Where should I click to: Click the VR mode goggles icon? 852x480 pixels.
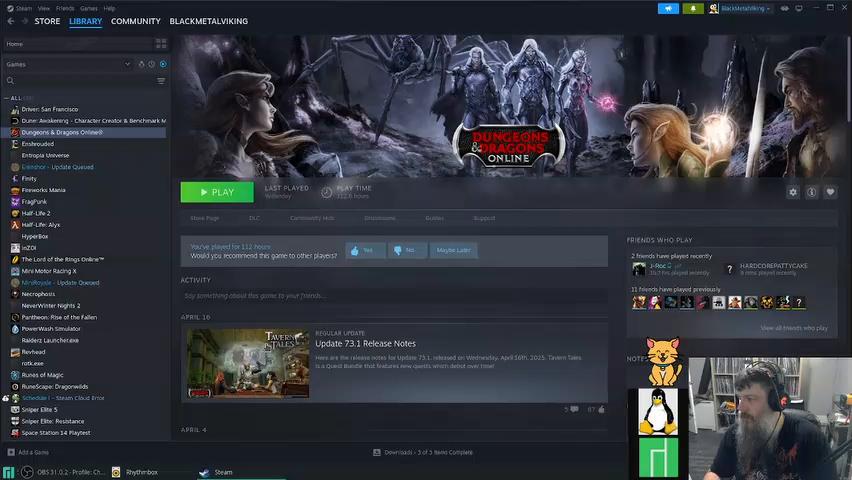click(x=785, y=9)
